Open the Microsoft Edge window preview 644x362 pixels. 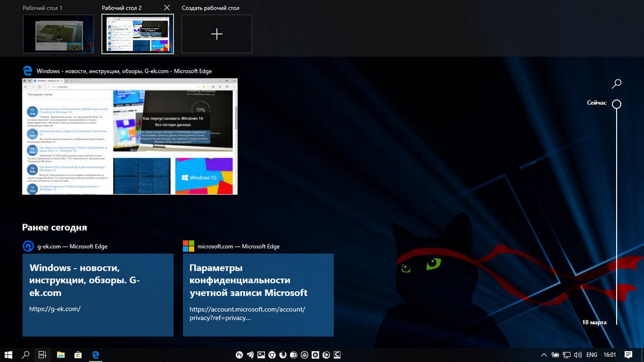[130, 136]
